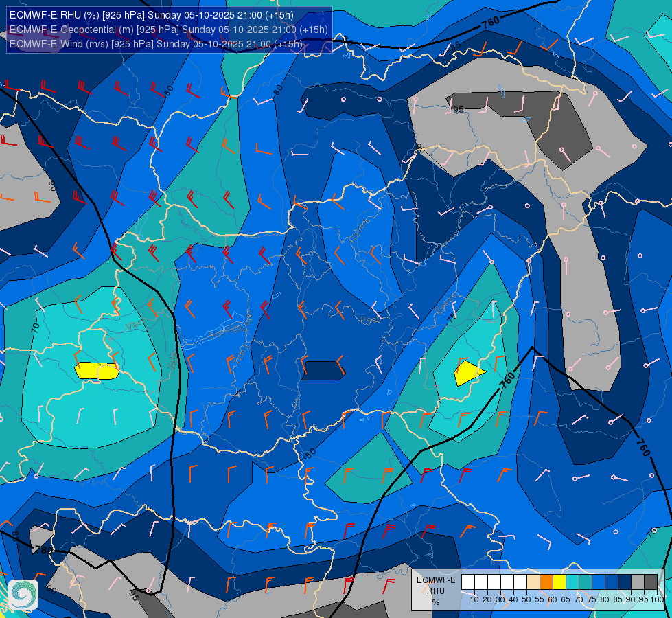This screenshot has height=618, width=672.
Task: Click the orange legend swatch between 55 and 60
Action: (546, 582)
